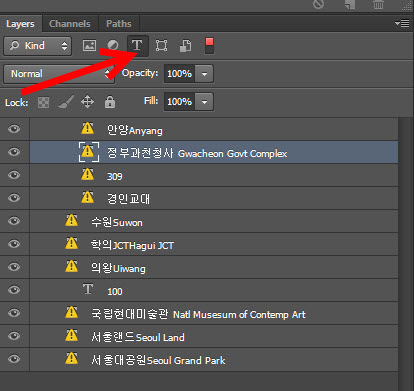Viewport: 414px width, 391px height.
Task: Click warning thumbnail of Anyang layer
Action: pyautogui.click(x=88, y=128)
